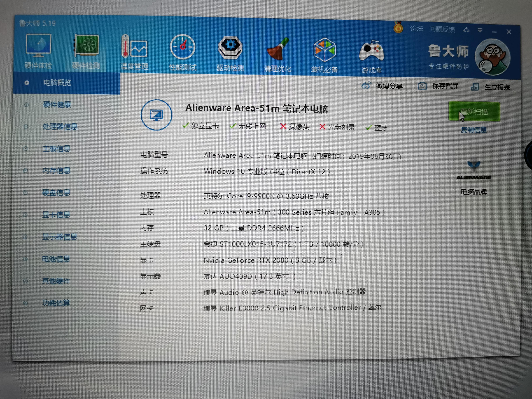Viewport: 532px width, 399px height.
Task: Open the 问题反馈 feedback link
Action: coord(442,29)
